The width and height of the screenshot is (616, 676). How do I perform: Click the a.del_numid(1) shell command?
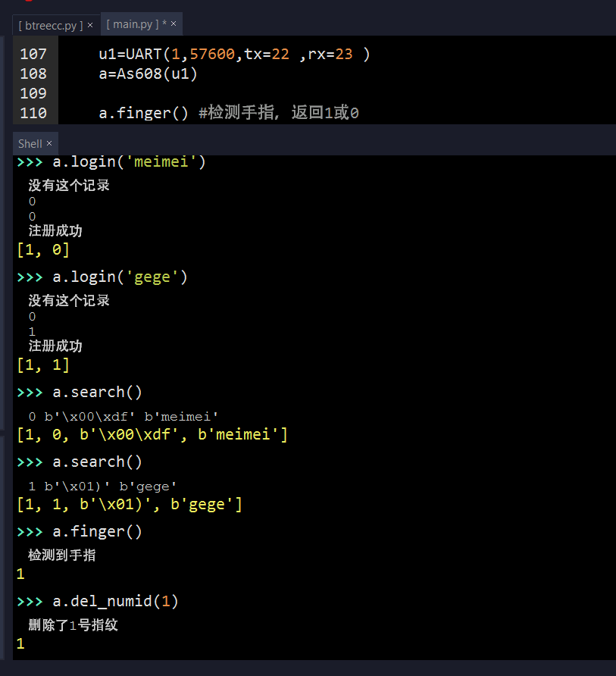[116, 600]
